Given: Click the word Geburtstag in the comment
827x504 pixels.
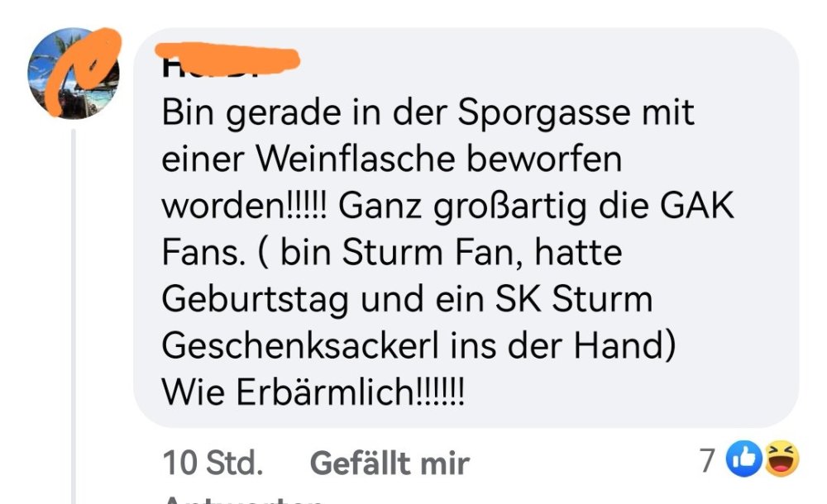Looking at the screenshot, I should tap(255, 300).
